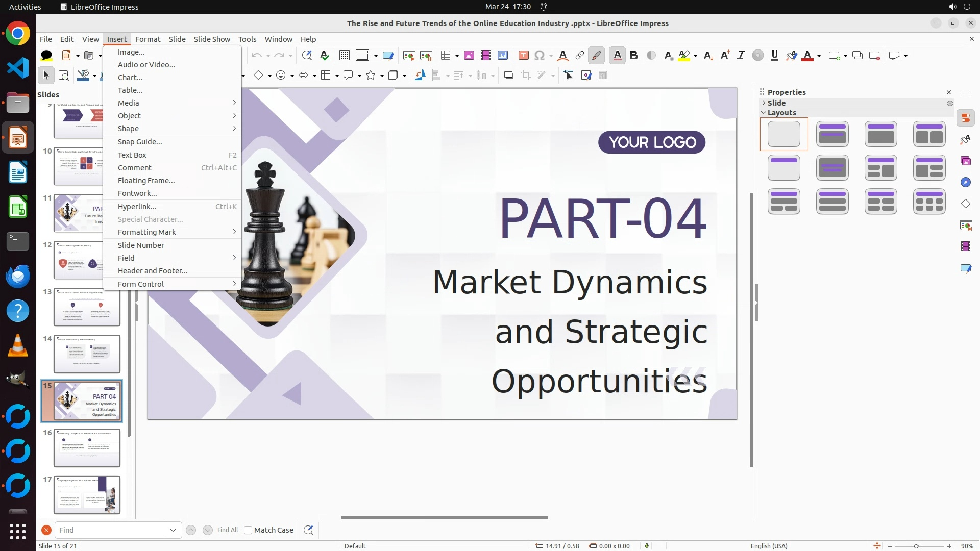Screen dimensions: 980x551
Task: Toggle the shadow icon in the drawing toolbar
Action: point(508,76)
